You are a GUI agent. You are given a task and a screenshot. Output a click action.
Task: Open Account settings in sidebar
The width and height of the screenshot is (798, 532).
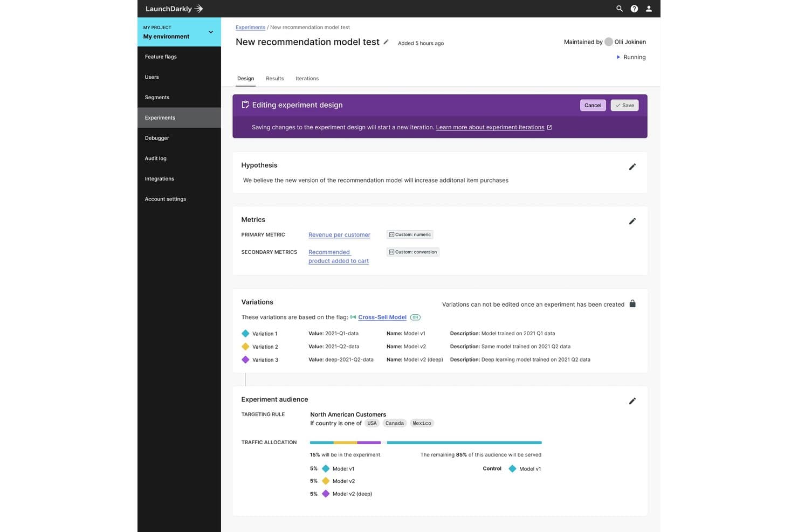(179, 199)
